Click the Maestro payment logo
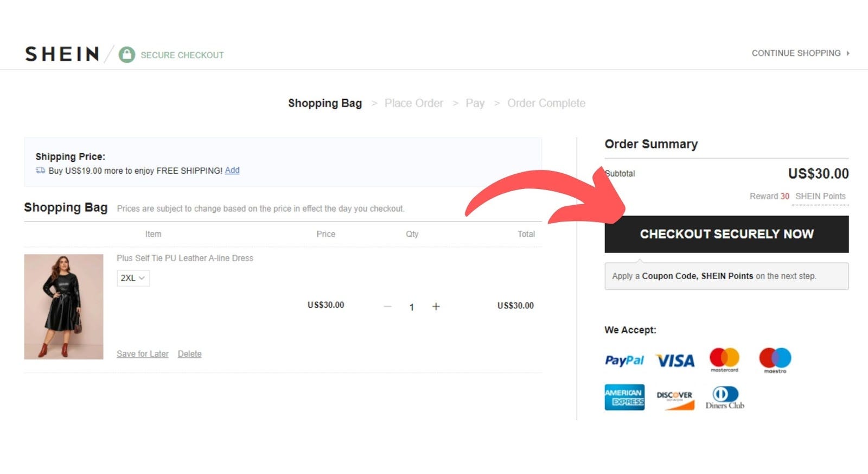Screen dimensions: 868x474 [775, 361]
